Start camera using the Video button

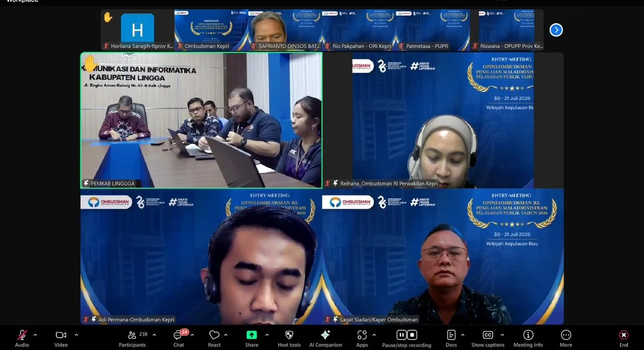pyautogui.click(x=61, y=338)
